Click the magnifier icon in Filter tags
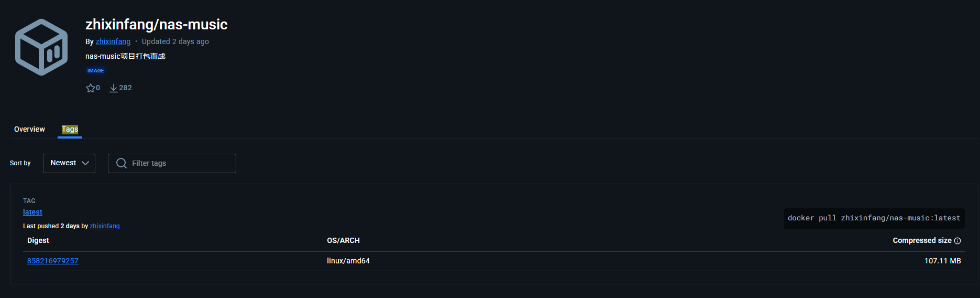Image resolution: width=980 pixels, height=298 pixels. click(x=122, y=163)
